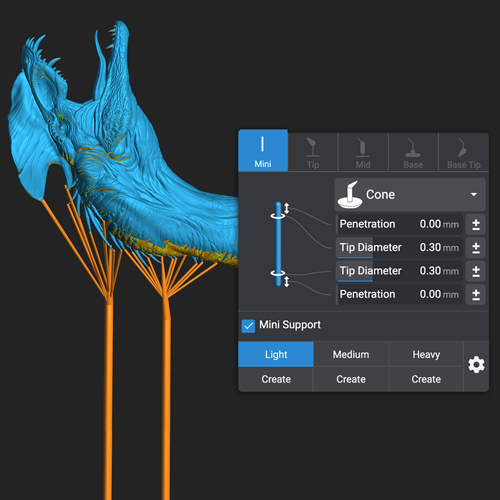This screenshot has width=500, height=500.
Task: Click Create under the Heavy preset
Action: click(426, 379)
